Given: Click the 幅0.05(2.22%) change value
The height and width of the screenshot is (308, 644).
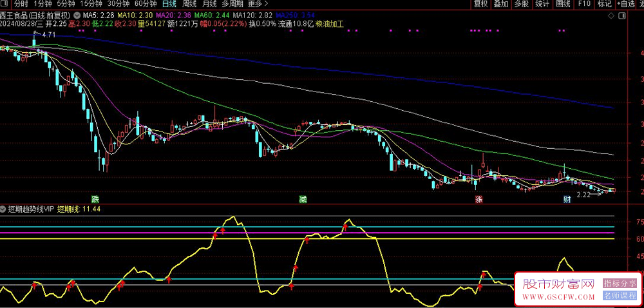Looking at the screenshot, I should pos(223,24).
